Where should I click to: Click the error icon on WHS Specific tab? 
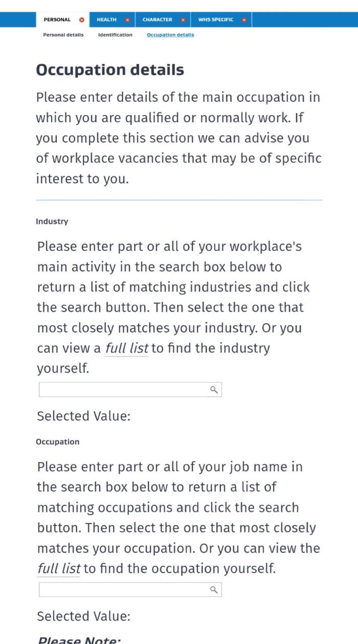coord(244,20)
